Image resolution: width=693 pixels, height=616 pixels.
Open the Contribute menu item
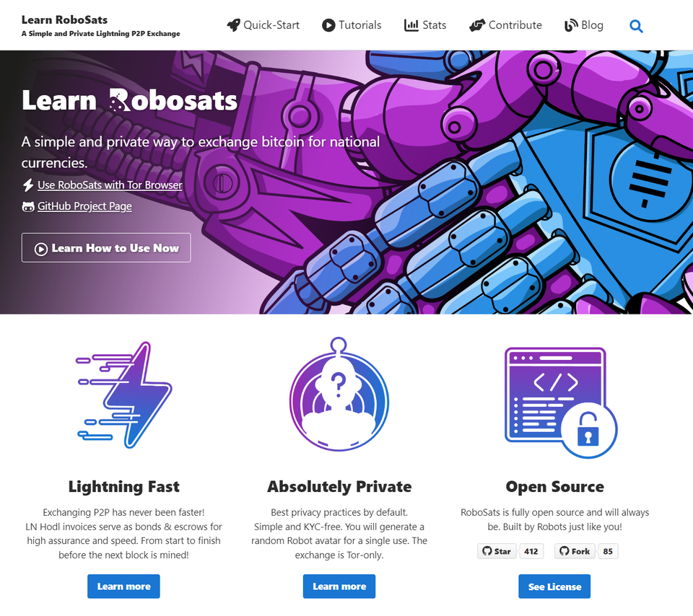pos(505,25)
